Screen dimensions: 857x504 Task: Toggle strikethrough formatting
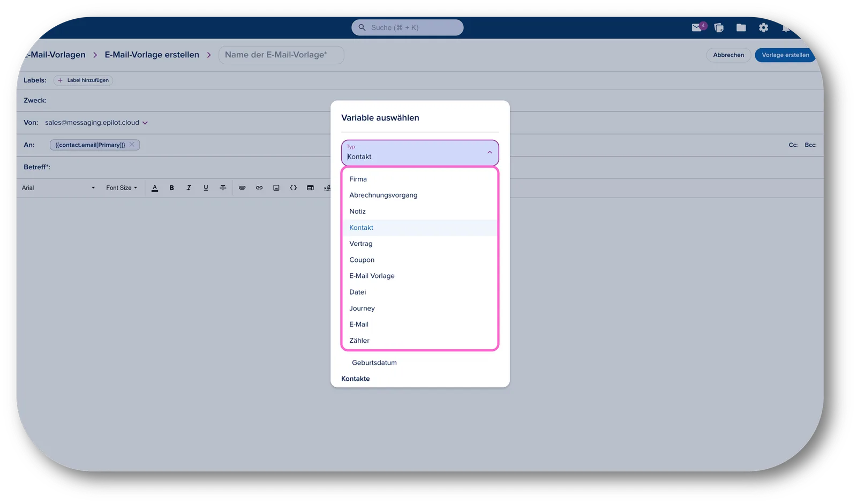[x=223, y=188]
